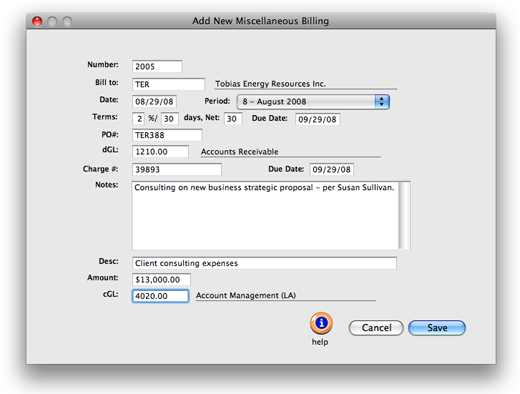This screenshot has height=394, width=520.
Task: Close the Add New Miscellaneous Billing window
Action: coord(37,21)
